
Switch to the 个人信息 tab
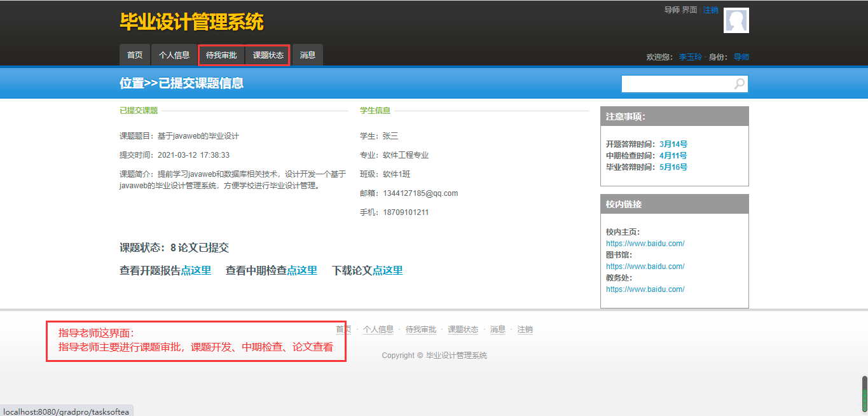pos(174,55)
